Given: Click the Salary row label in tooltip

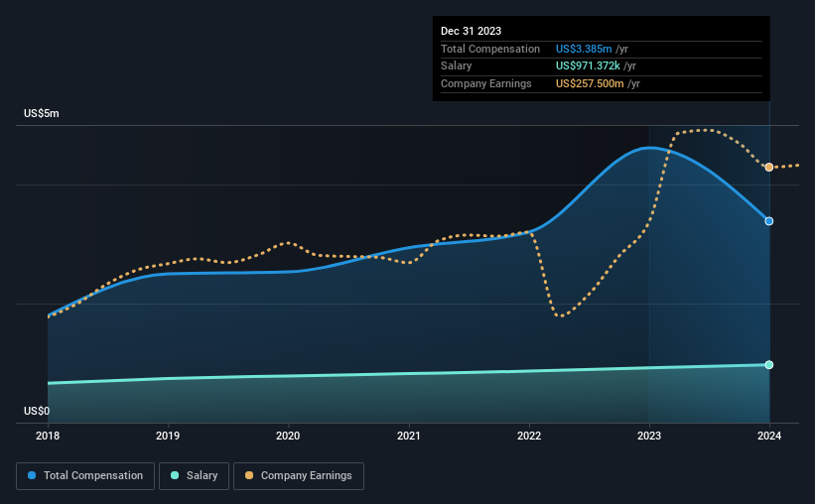Looking at the screenshot, I should pos(457,66).
